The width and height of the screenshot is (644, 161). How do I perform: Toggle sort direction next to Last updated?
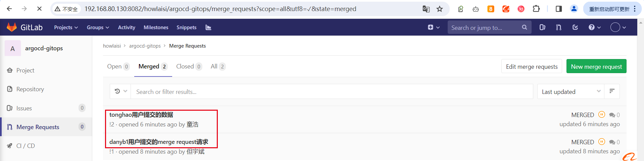click(612, 91)
